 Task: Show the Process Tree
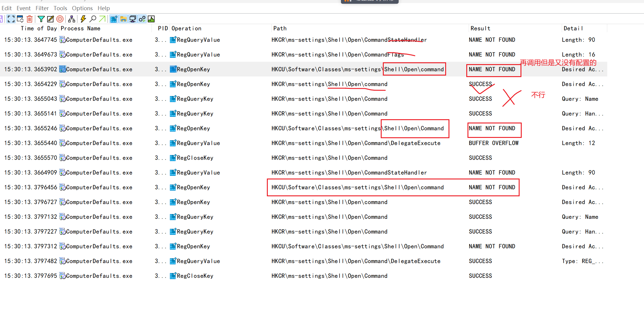72,19
